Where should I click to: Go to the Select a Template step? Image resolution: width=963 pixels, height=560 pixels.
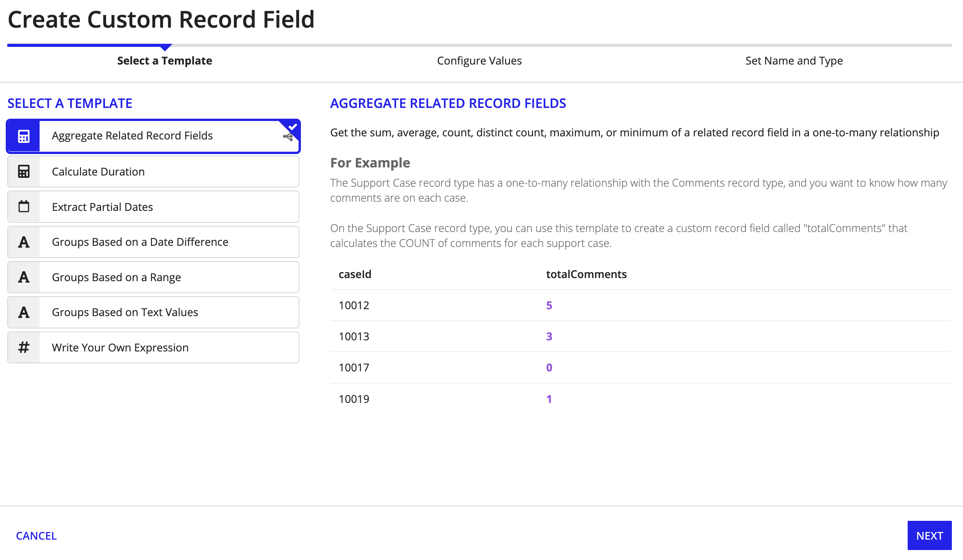pos(164,61)
